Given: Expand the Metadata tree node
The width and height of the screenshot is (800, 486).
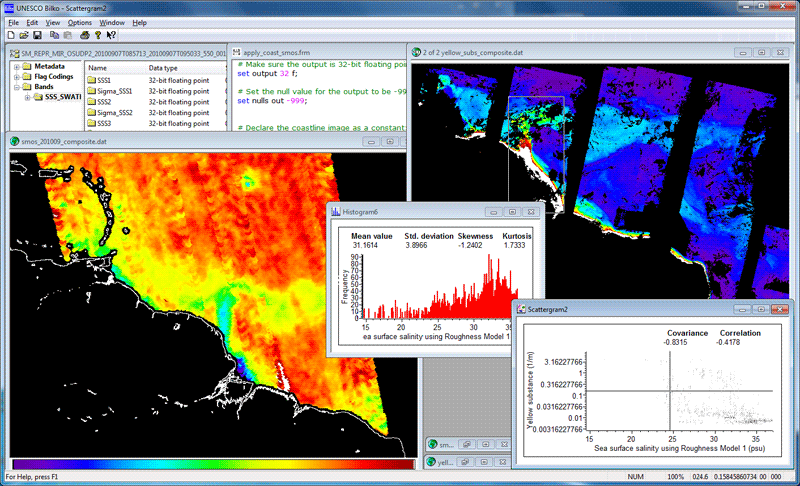Looking at the screenshot, I should [x=17, y=67].
